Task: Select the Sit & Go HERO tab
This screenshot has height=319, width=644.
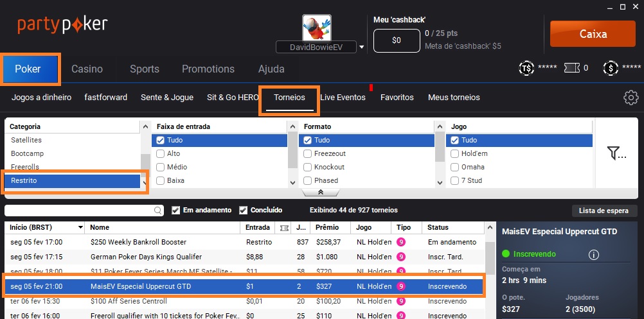Action: tap(233, 98)
